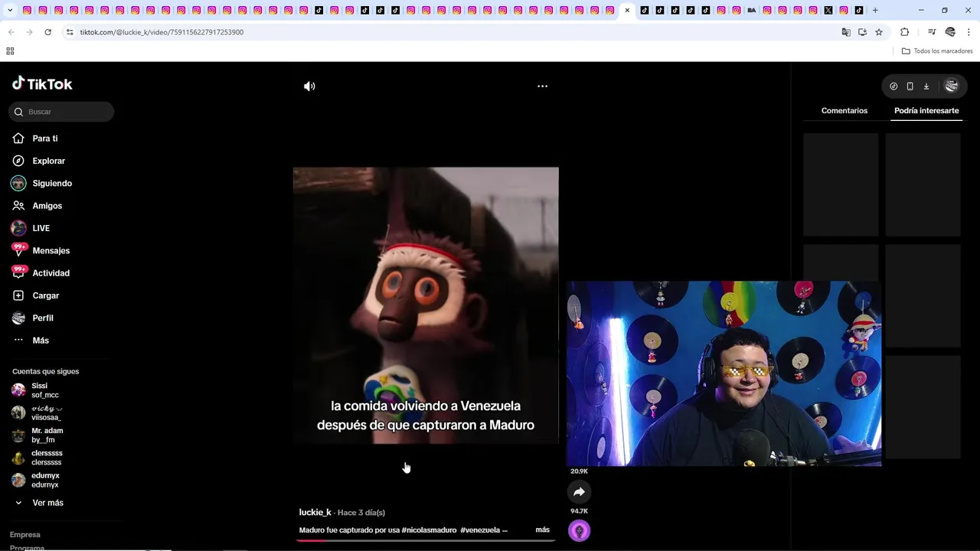Bookmark this page with star
The width and height of the screenshot is (980, 551).
879,32
